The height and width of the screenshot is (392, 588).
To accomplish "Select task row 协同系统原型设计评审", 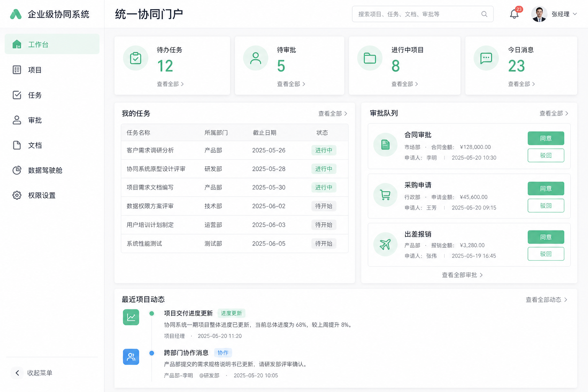I will pyautogui.click(x=235, y=169).
